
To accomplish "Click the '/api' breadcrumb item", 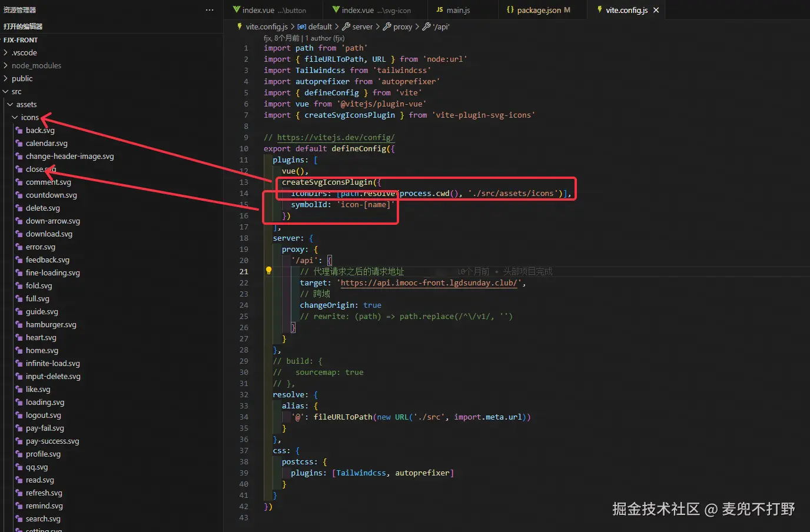I will click(x=436, y=26).
